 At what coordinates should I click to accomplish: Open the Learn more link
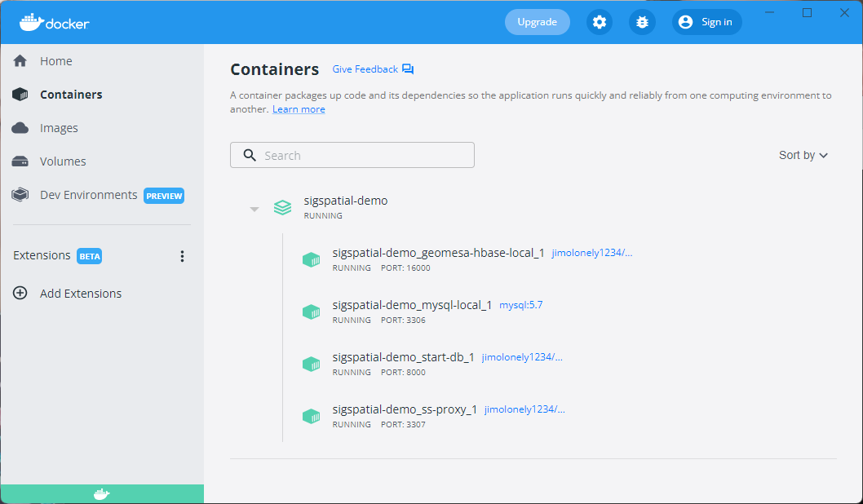pos(299,109)
